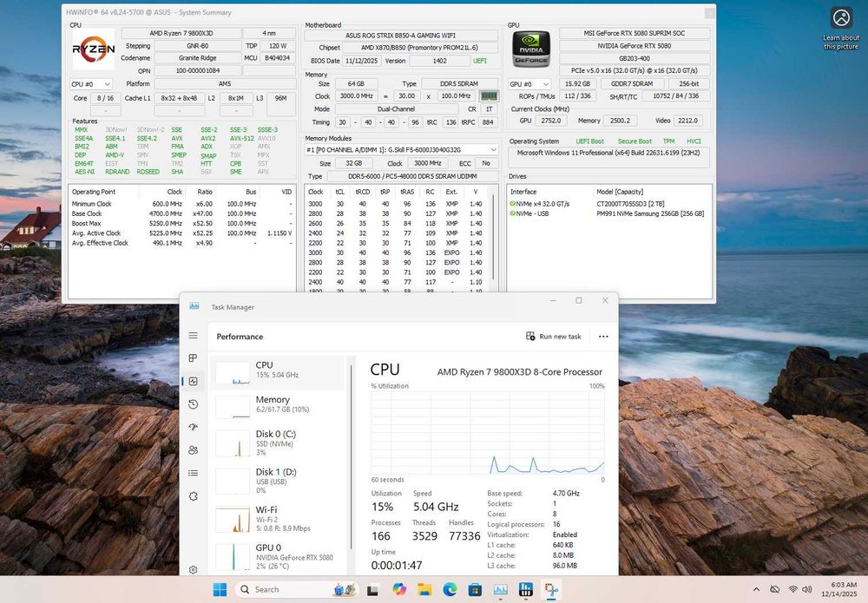
Task: Click the 'PM991 NVMe Samsung 256GB' drive entry
Action: [650, 213]
